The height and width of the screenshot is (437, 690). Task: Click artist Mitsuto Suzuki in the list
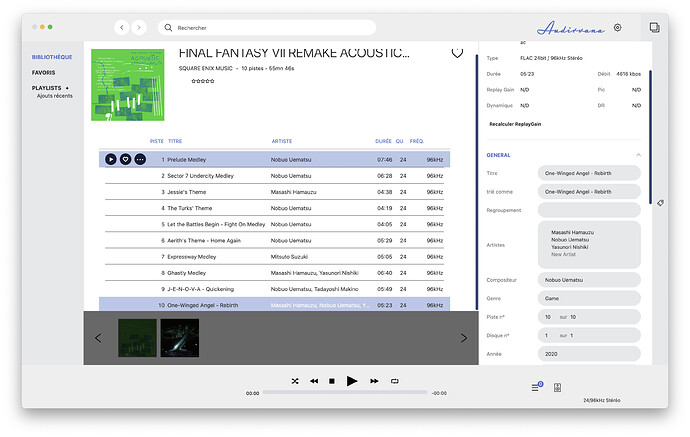click(x=289, y=257)
